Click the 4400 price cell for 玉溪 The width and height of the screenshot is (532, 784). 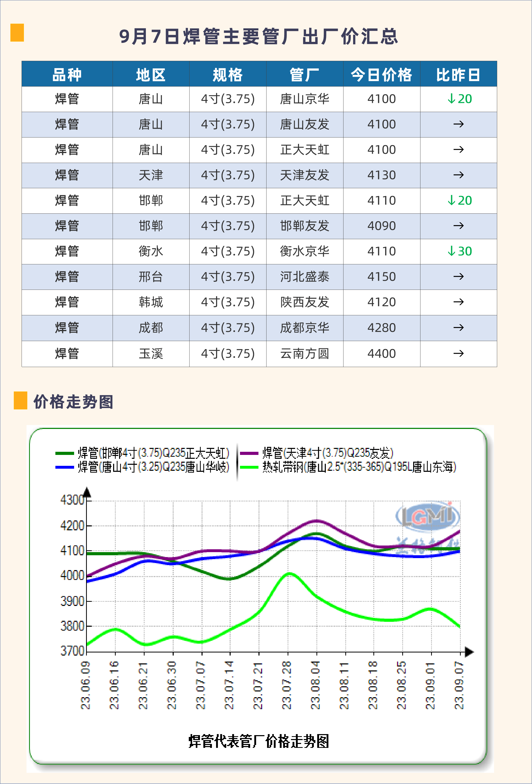pyautogui.click(x=381, y=354)
